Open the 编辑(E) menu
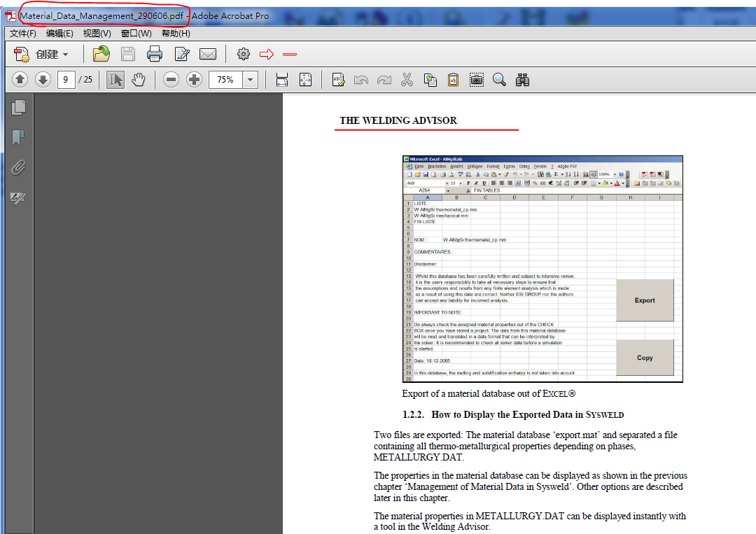Image resolution: width=756 pixels, height=534 pixels. pyautogui.click(x=59, y=34)
